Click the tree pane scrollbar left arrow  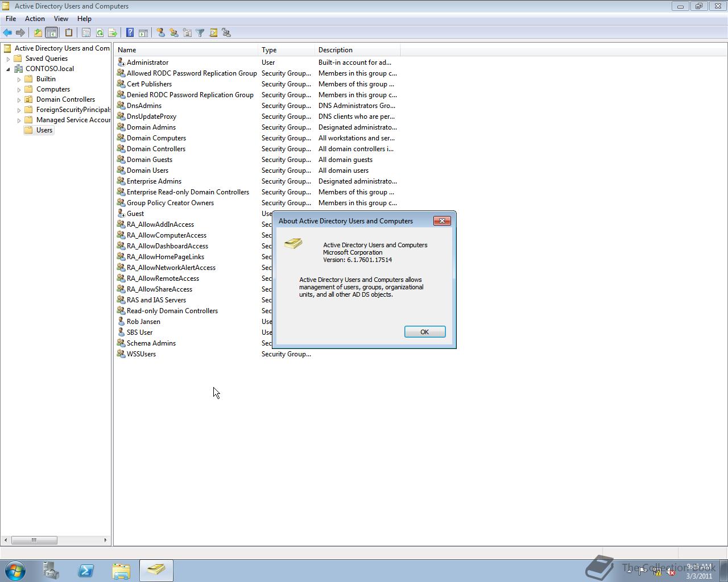click(x=6, y=540)
